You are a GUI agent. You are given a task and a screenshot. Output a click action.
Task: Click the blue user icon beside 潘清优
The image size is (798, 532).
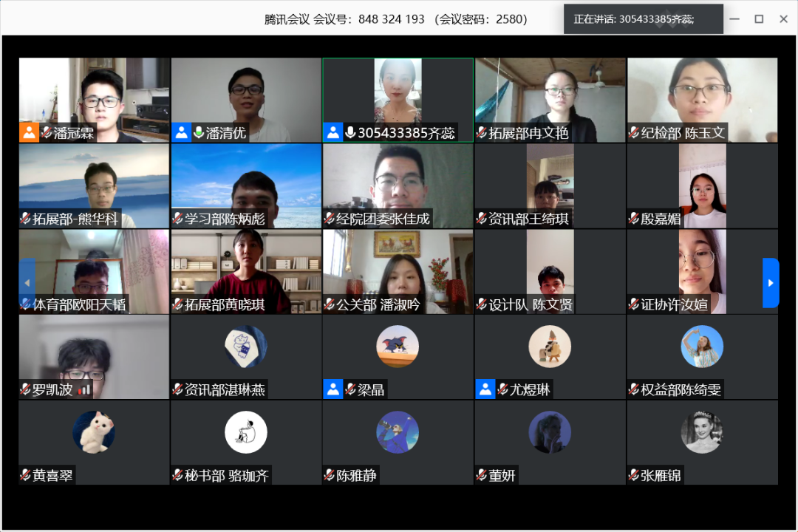tap(182, 133)
